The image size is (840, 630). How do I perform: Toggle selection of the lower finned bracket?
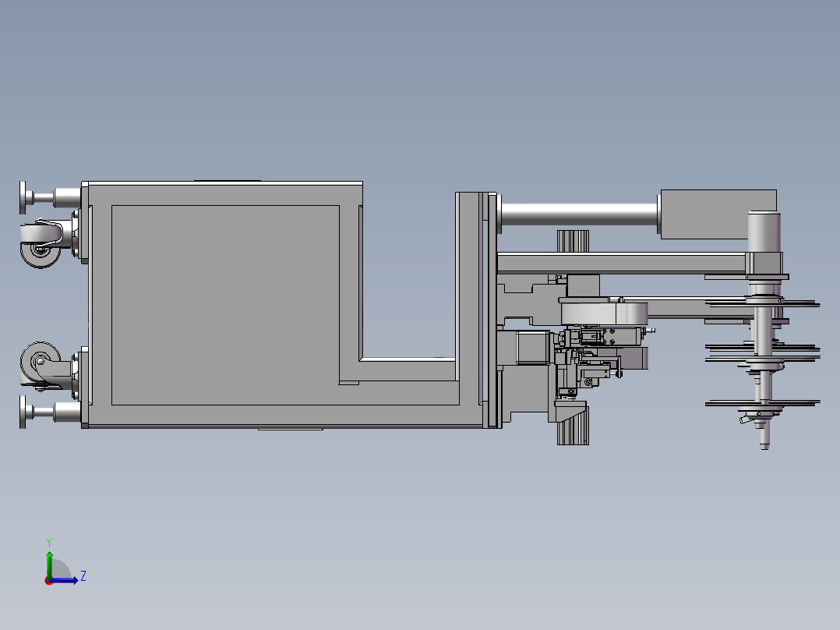571,433
